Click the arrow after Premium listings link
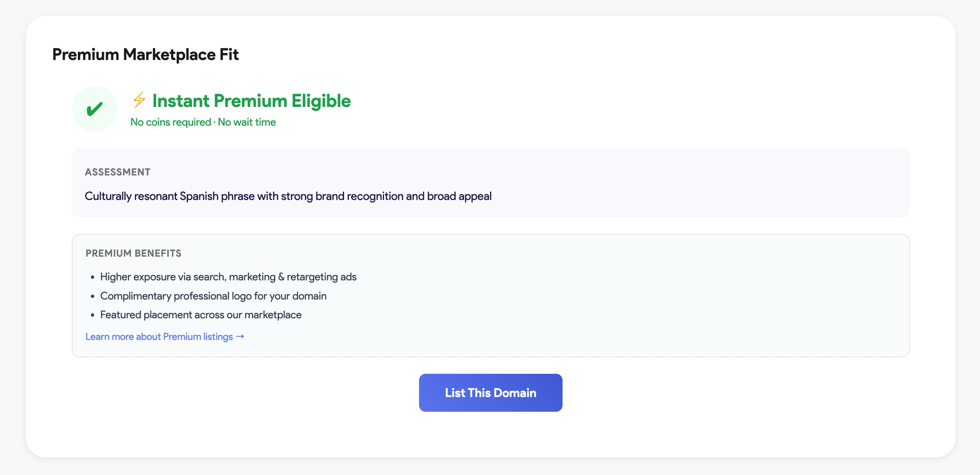The width and height of the screenshot is (980, 475). 240,336
